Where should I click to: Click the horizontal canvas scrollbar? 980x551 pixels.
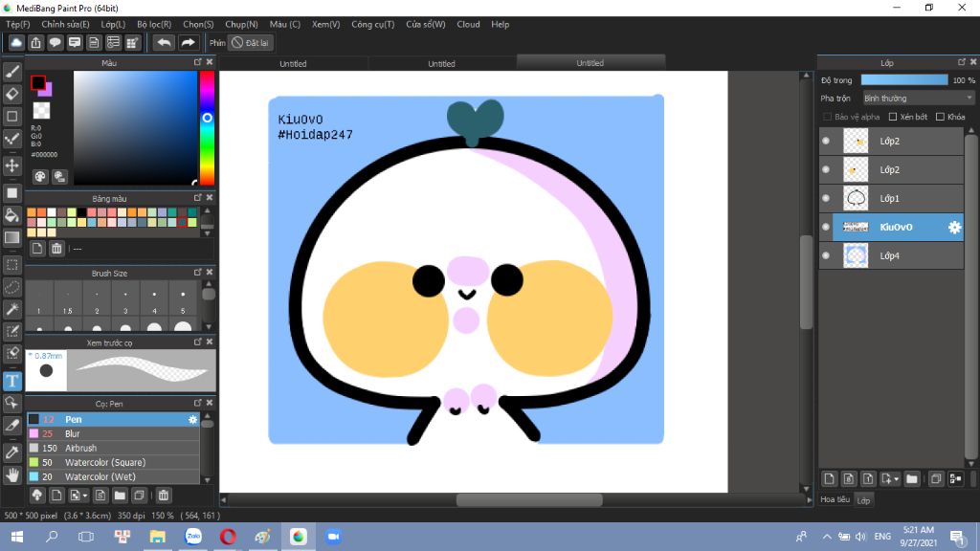point(529,499)
